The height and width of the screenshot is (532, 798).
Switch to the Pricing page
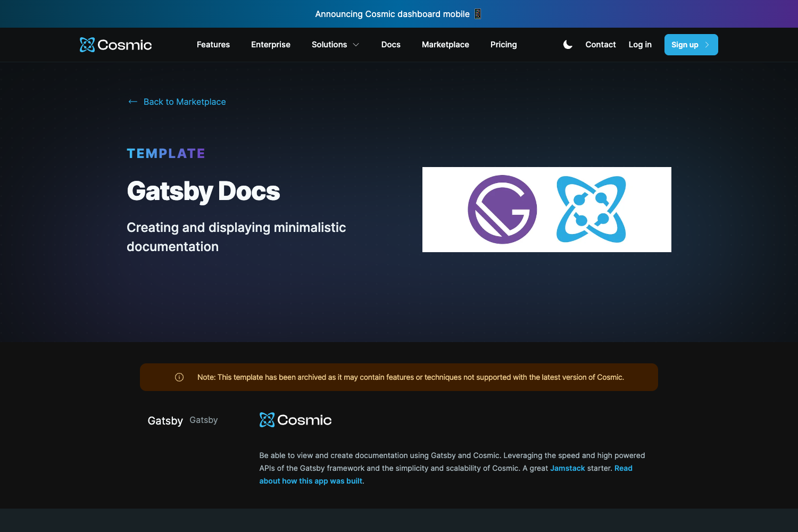click(503, 45)
